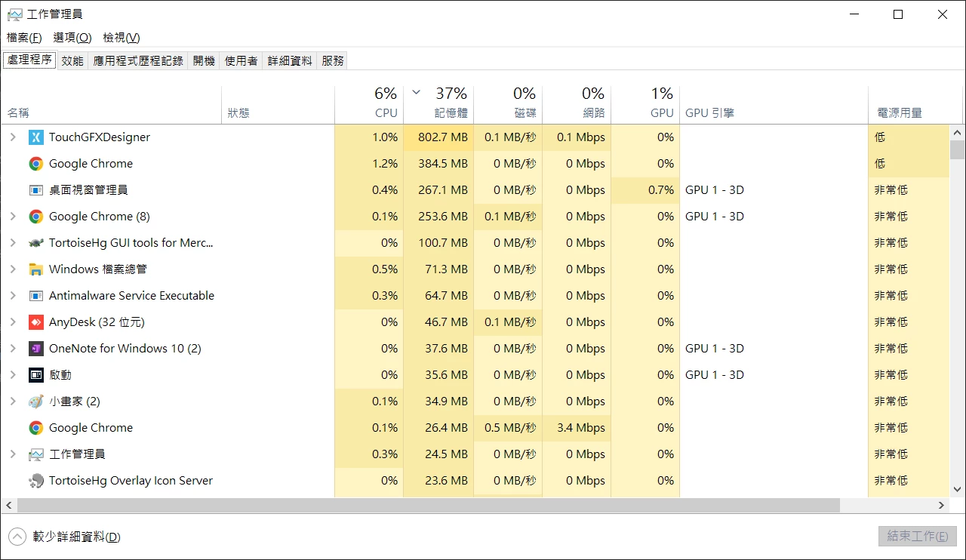Viewport: 966px width, 560px height.
Task: Click the Windows 檔案總管 folder icon
Action: 35,269
